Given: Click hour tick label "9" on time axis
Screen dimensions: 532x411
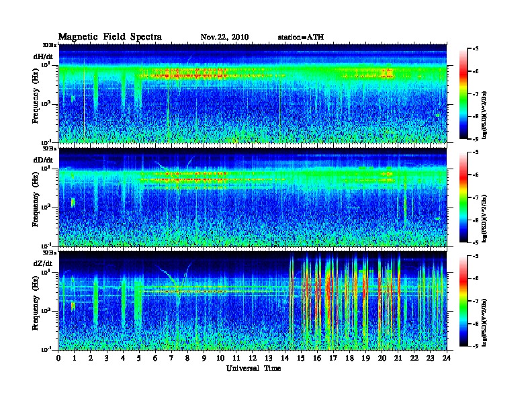Looking at the screenshot, I should 204,358.
